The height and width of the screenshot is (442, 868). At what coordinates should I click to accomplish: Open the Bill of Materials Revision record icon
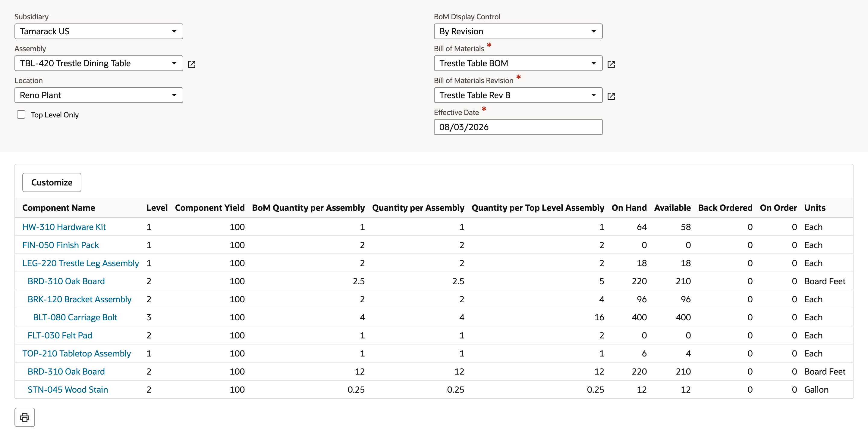coord(611,96)
